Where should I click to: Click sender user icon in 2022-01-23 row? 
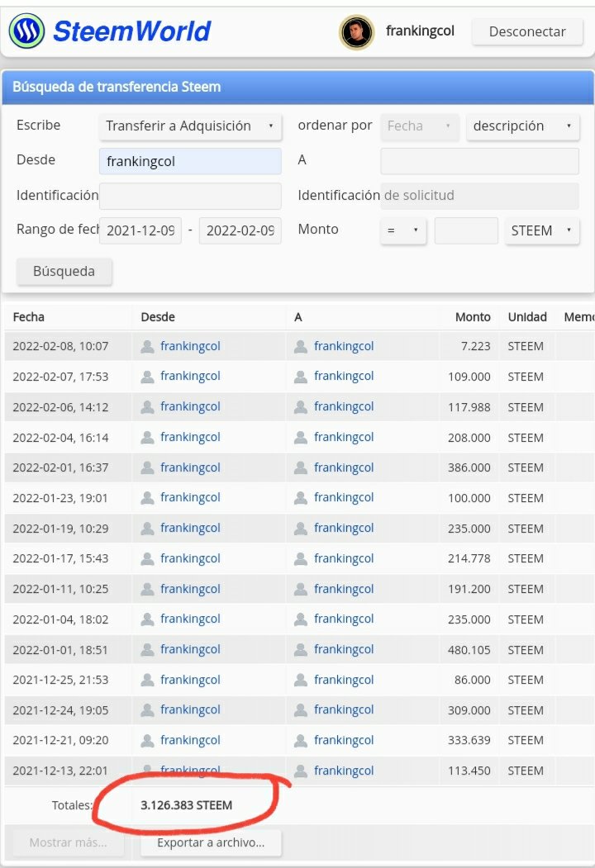coord(147,498)
